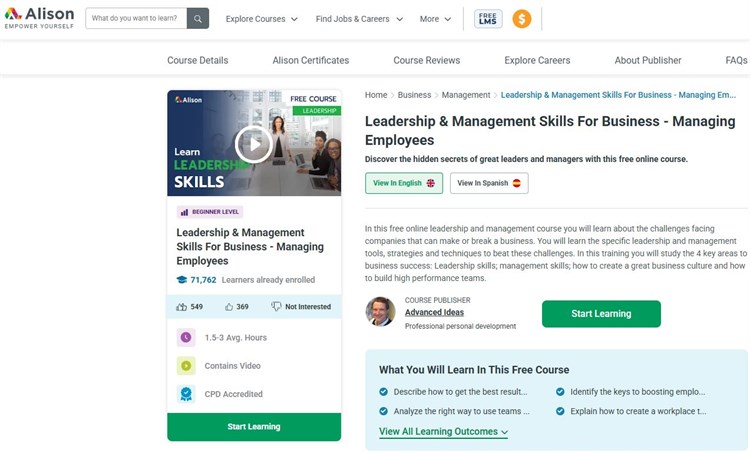Open the Advanced Ideas publisher link
Image resolution: width=750 pixels, height=453 pixels.
point(434,313)
